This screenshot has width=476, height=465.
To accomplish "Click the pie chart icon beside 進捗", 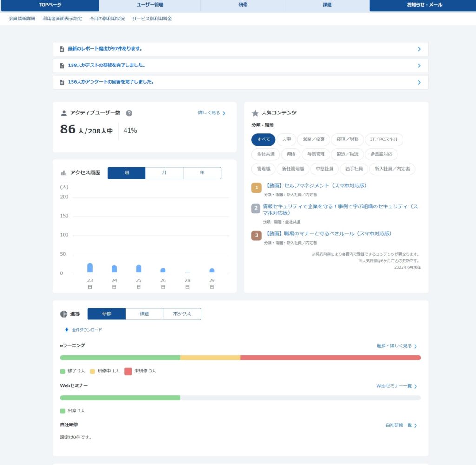I will [64, 314].
